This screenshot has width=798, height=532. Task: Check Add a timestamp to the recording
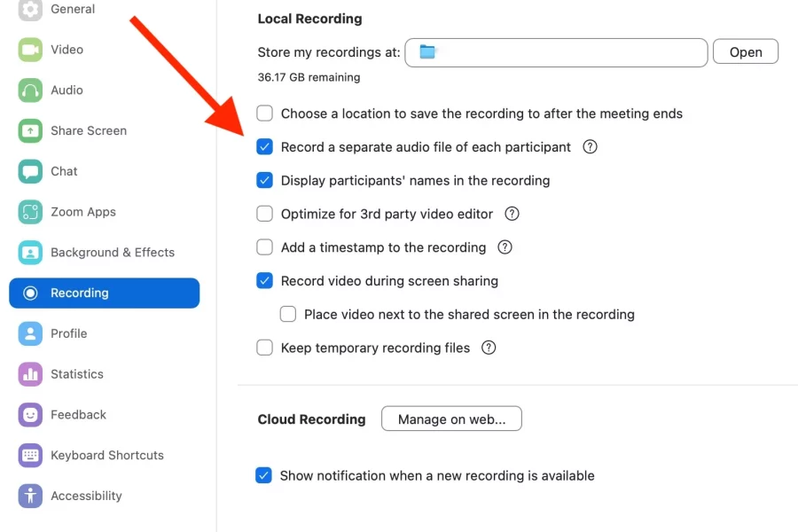[x=264, y=247]
